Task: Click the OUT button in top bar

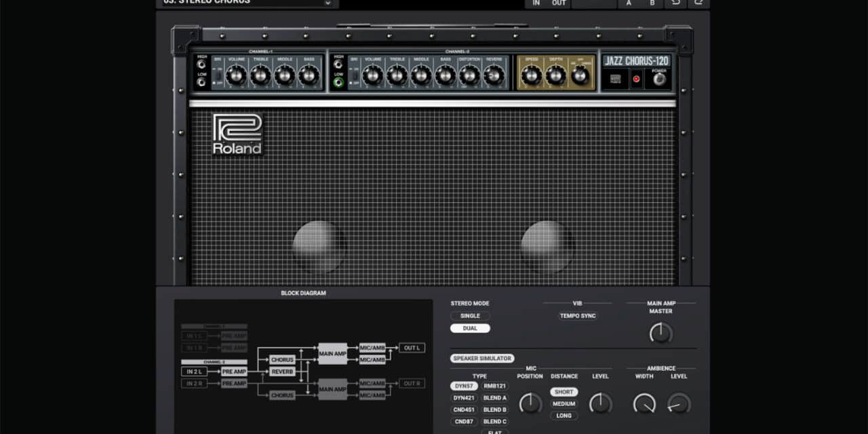Action: point(559,3)
